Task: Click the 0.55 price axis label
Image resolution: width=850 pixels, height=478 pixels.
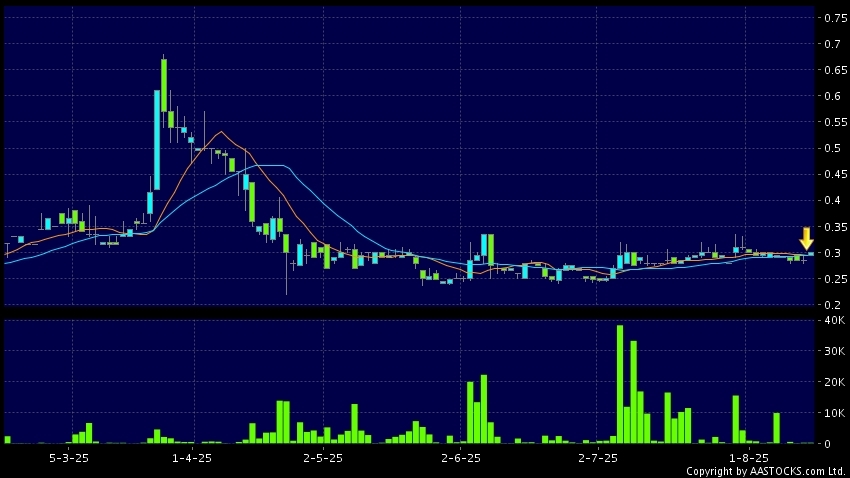Action: [835, 122]
